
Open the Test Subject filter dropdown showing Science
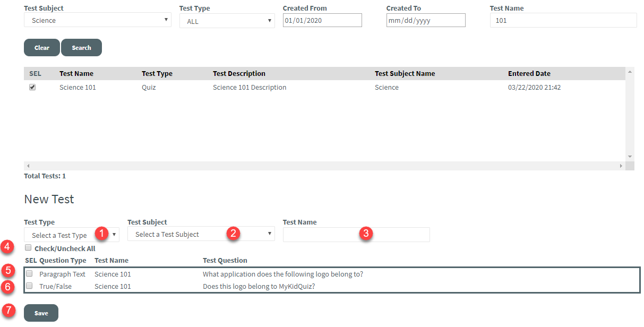pos(97,20)
